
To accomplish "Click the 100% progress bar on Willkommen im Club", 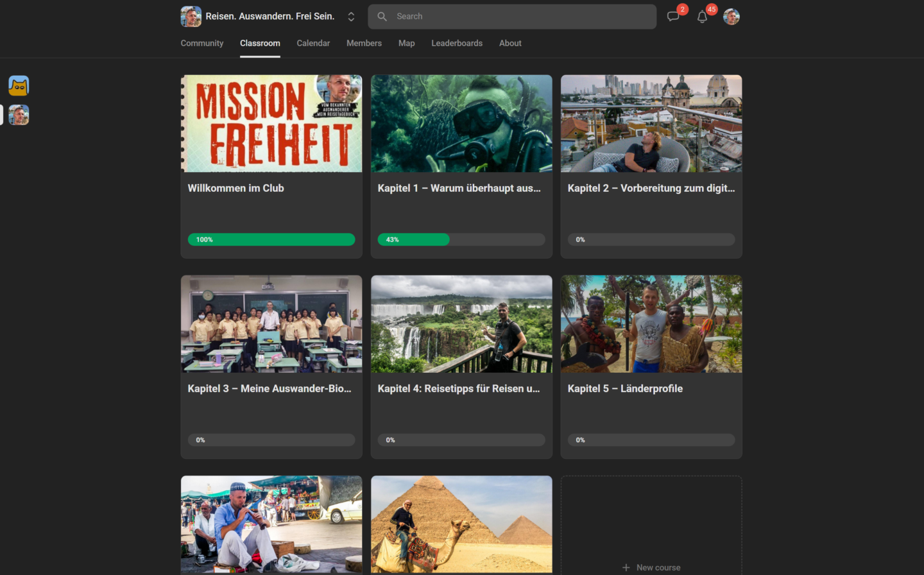I will tap(271, 239).
